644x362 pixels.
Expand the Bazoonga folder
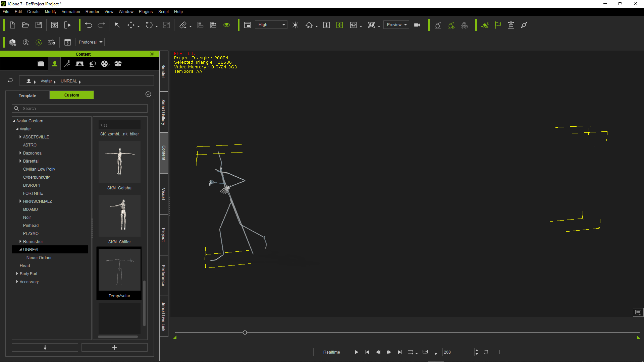20,153
